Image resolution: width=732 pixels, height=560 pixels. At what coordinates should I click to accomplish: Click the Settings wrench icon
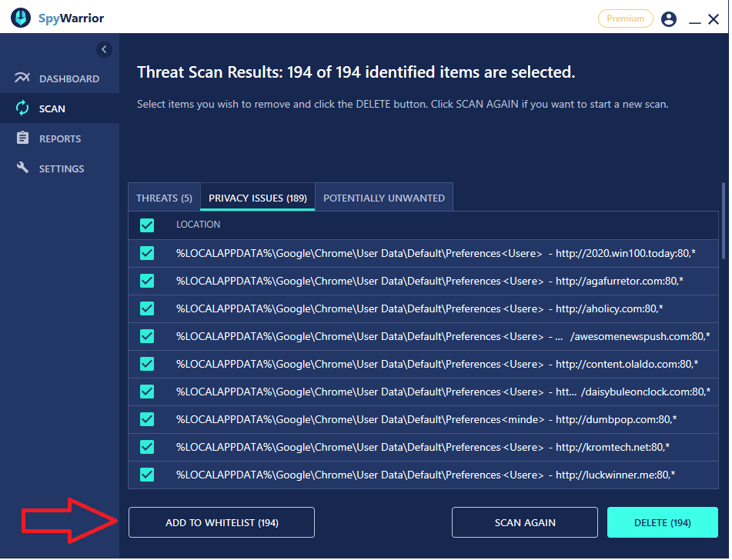point(22,168)
